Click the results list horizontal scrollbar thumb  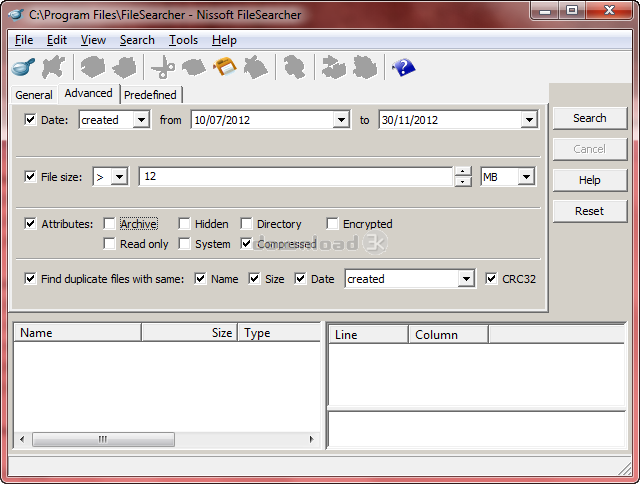click(x=103, y=440)
